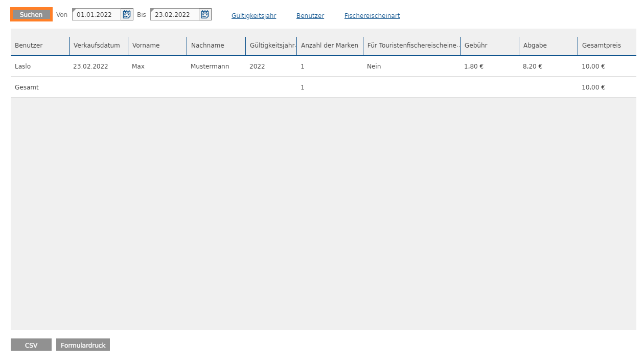
Task: Click the Abgabe column header
Action: pos(535,45)
